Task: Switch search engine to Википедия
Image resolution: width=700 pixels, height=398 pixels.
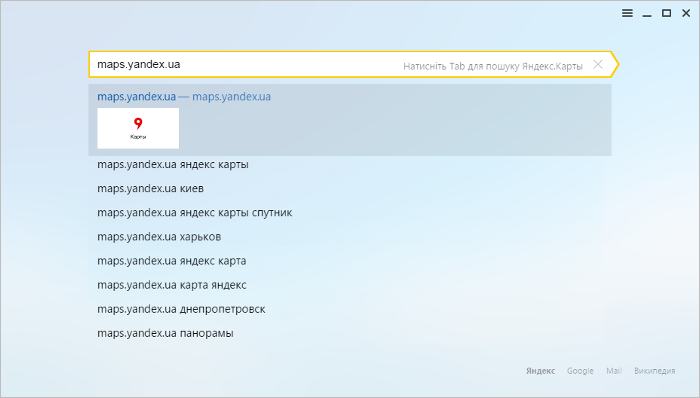Action: coord(654,371)
